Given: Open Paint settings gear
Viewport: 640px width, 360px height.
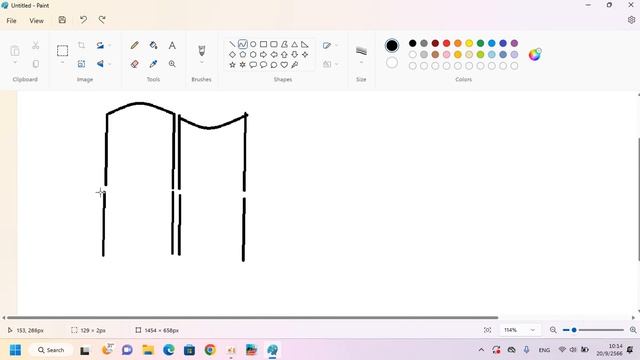Looking at the screenshot, I should [631, 20].
